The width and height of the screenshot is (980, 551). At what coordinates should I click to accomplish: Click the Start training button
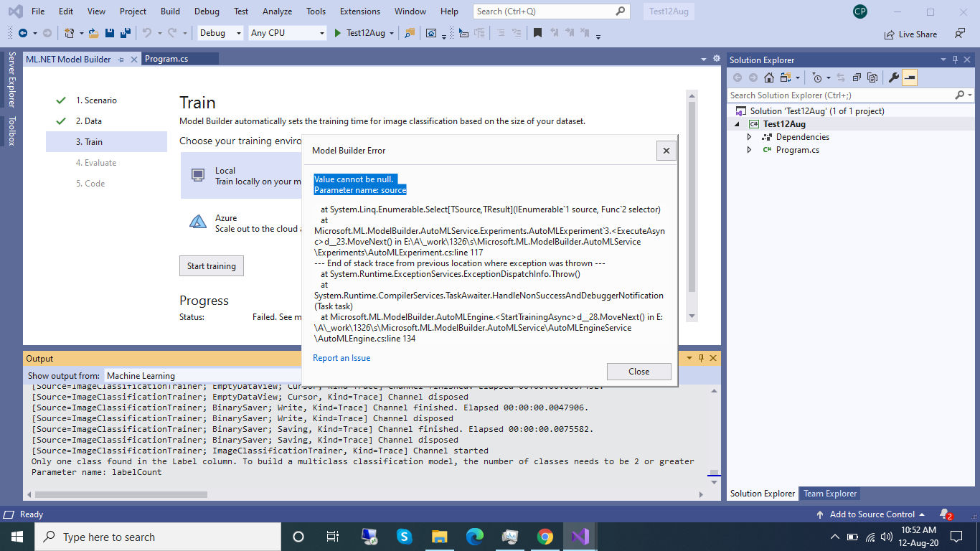point(211,265)
